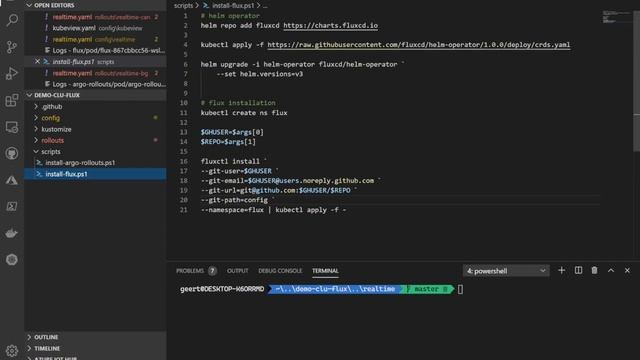640x360 pixels.
Task: Click '$GHUSER=$args[0]' code line
Action: pos(232,132)
